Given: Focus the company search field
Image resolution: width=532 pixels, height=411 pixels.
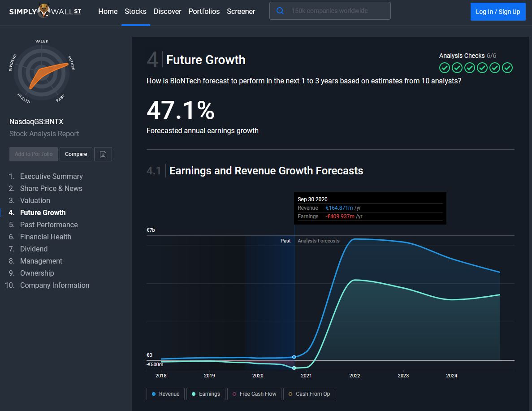Looking at the screenshot, I should tap(336, 11).
